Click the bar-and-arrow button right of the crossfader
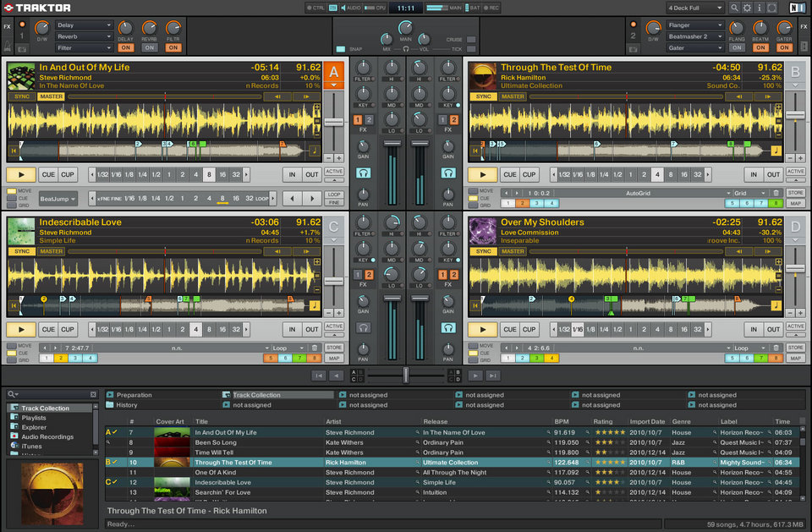812x532 pixels. pos(493,376)
